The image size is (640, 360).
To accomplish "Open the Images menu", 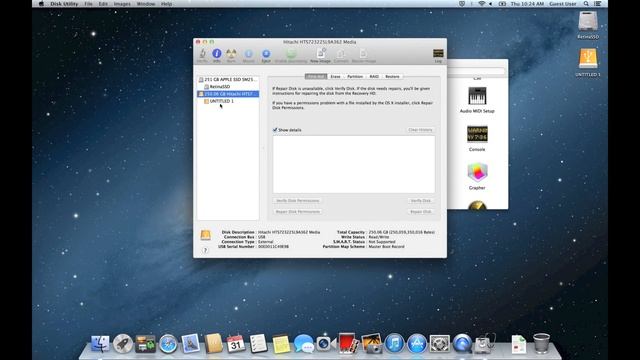I will click(x=122, y=4).
